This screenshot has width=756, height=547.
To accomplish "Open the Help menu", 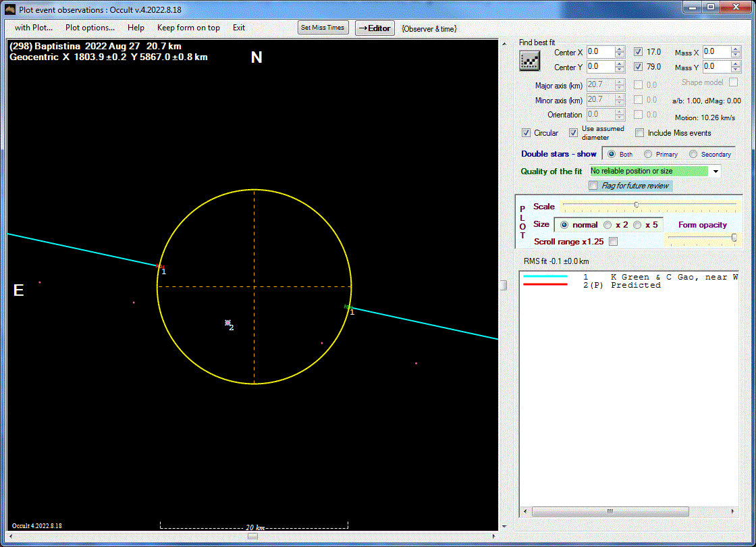I will click(x=136, y=28).
